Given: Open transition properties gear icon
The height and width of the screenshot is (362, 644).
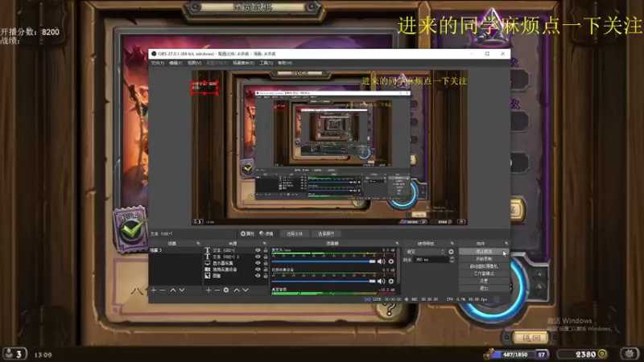Looking at the screenshot, I should tap(451, 252).
